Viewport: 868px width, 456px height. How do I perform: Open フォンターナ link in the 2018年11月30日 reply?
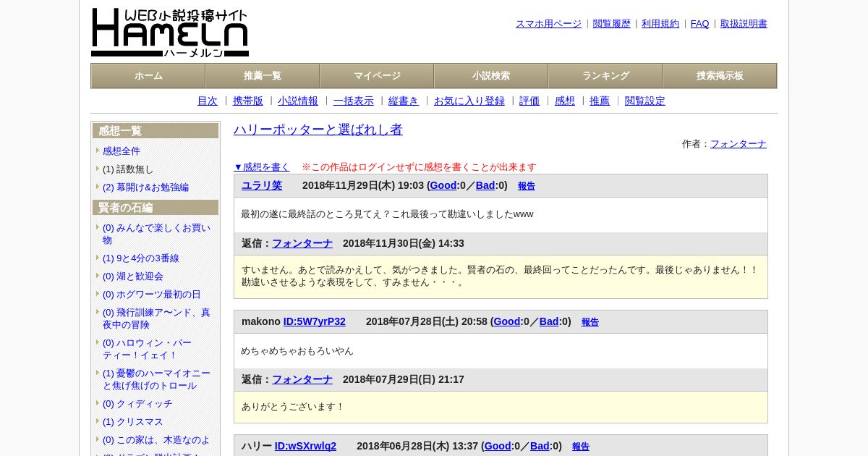[x=302, y=244]
